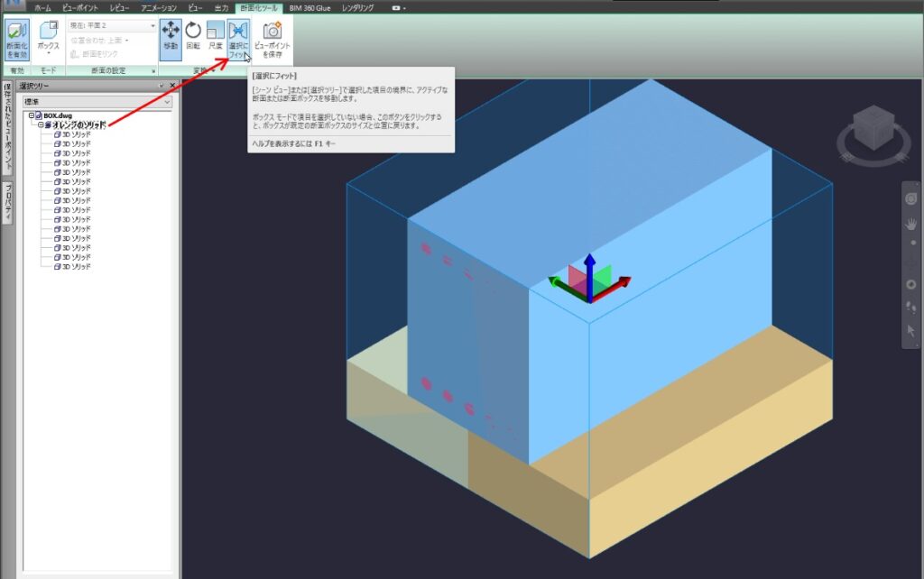Screen dimensions: 924x579
Task: Click the 選択にフィット (Fit Selection) tool
Action: pyautogui.click(x=238, y=38)
